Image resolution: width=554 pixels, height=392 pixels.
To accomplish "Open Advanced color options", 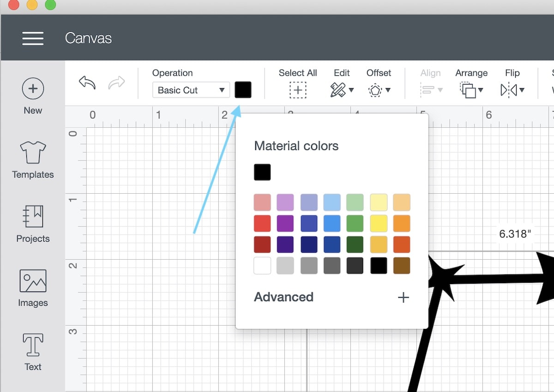I will click(x=283, y=297).
